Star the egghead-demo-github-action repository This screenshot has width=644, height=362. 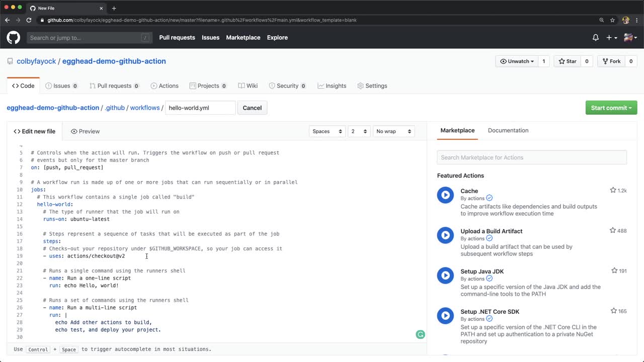567,61
